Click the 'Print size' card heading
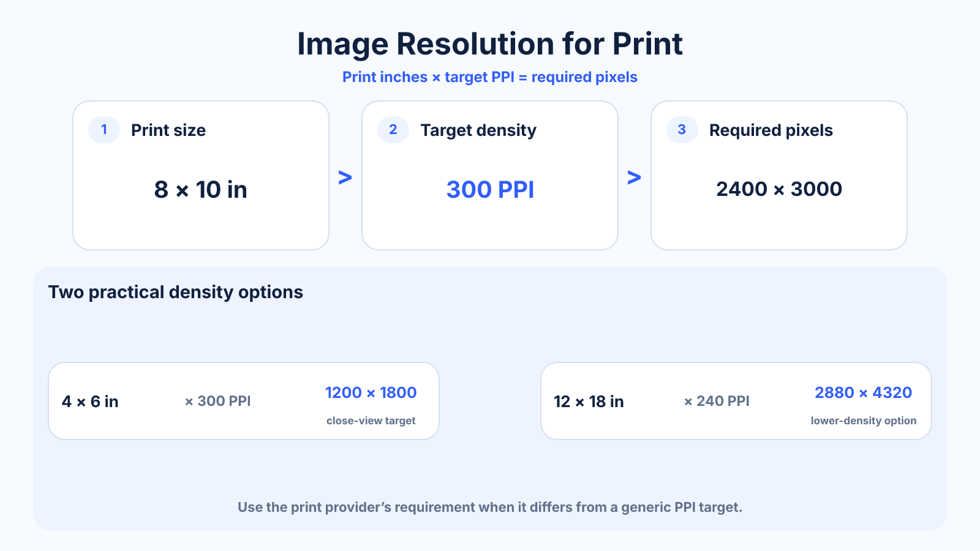The width and height of the screenshot is (980, 551). click(x=168, y=130)
